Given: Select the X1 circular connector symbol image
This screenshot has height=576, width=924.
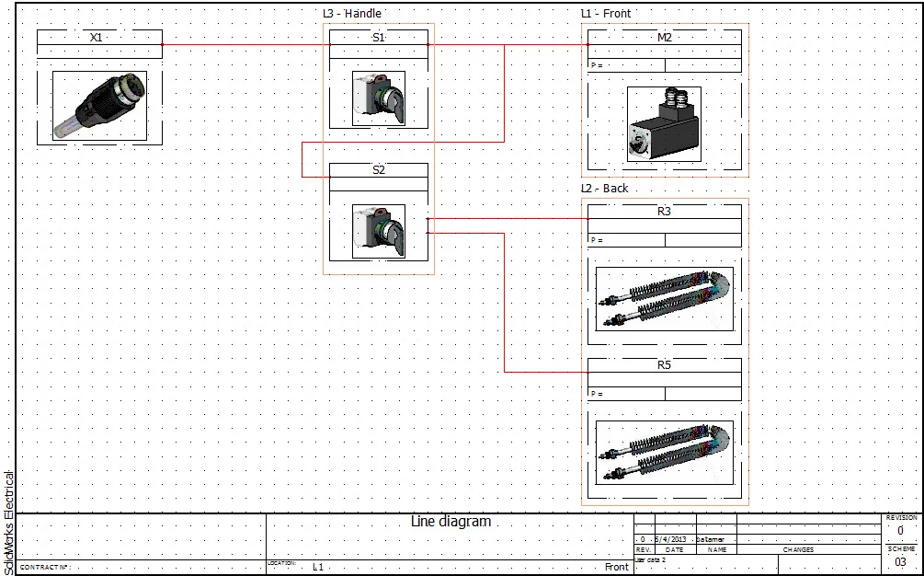Looking at the screenshot, I should point(99,105).
